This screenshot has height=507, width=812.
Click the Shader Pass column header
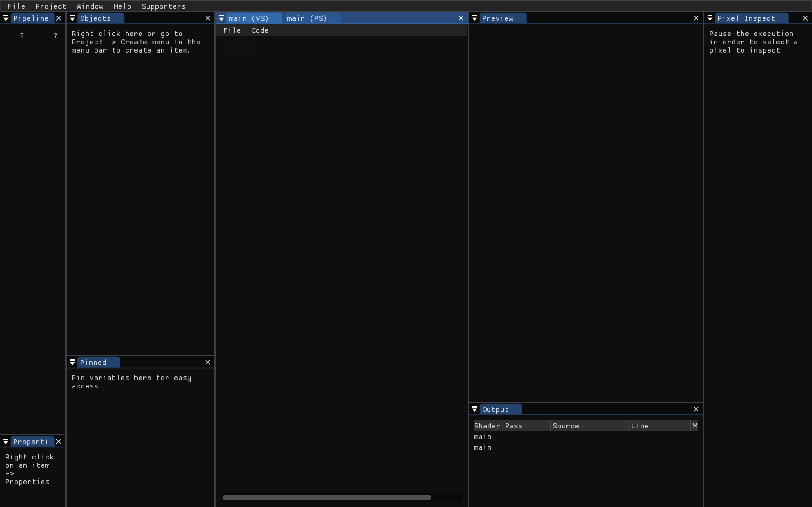coord(498,426)
